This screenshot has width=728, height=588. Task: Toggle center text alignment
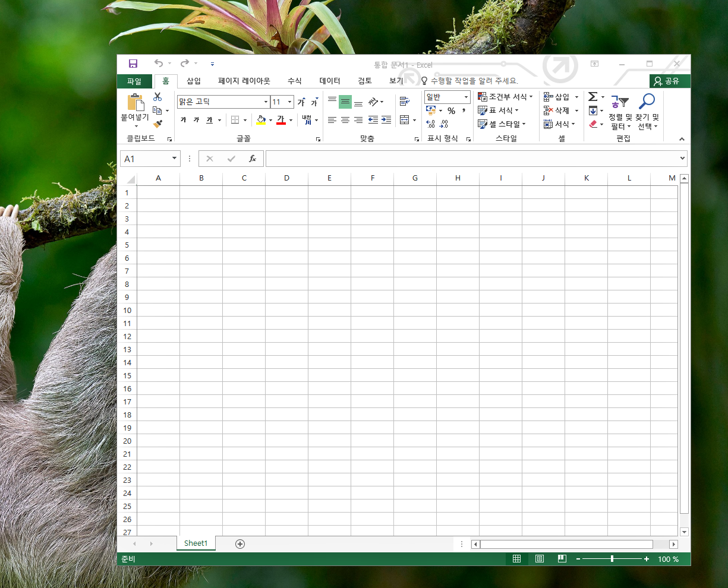pyautogui.click(x=345, y=120)
